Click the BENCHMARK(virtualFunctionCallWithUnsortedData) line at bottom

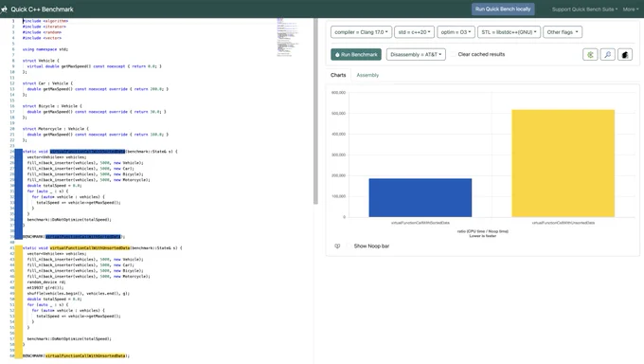(x=76, y=355)
